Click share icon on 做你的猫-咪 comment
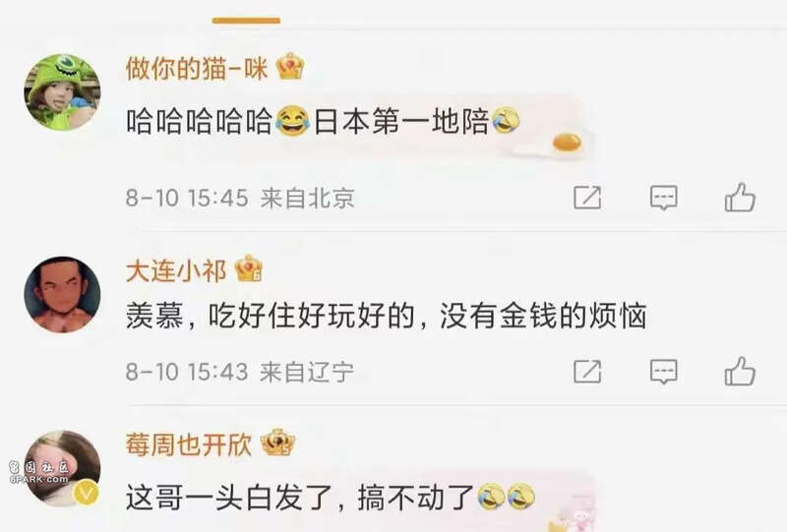The height and width of the screenshot is (532, 787). tap(587, 198)
